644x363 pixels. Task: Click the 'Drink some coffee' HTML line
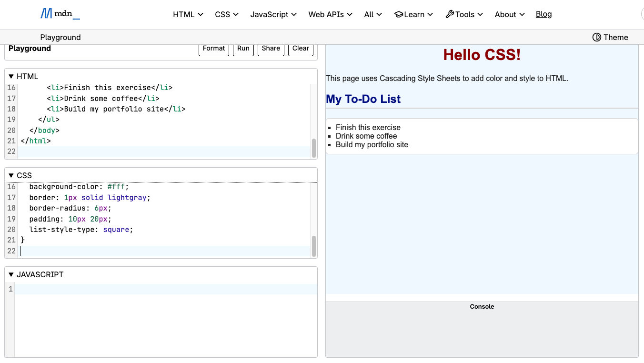pyautogui.click(x=103, y=98)
